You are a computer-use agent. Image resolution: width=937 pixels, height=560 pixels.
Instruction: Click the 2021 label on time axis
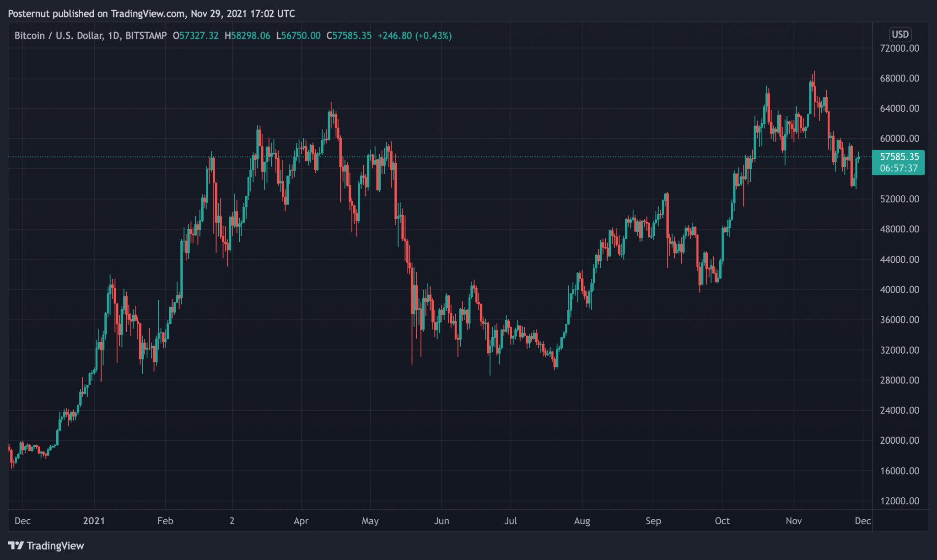(94, 521)
